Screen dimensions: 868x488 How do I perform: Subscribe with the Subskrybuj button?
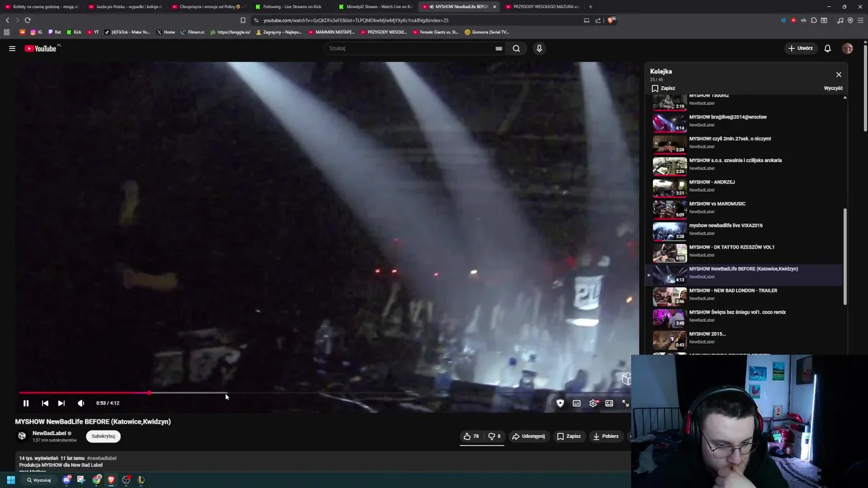tap(103, 436)
